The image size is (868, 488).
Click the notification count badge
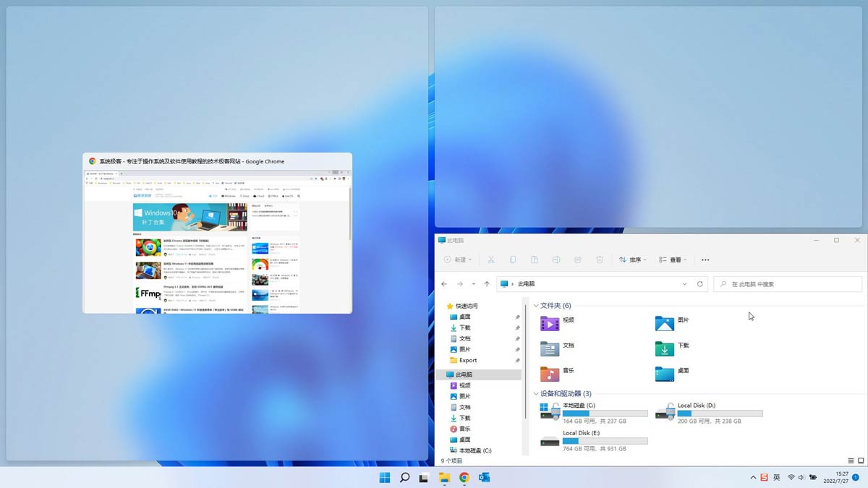coord(856,478)
